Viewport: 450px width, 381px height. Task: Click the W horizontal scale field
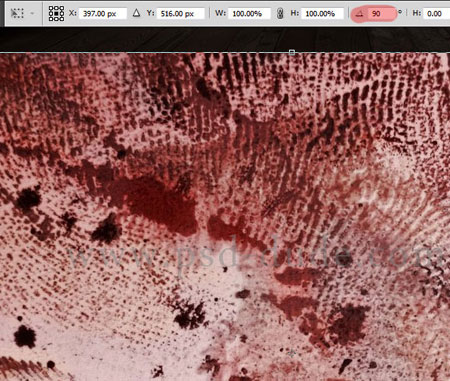(249, 14)
